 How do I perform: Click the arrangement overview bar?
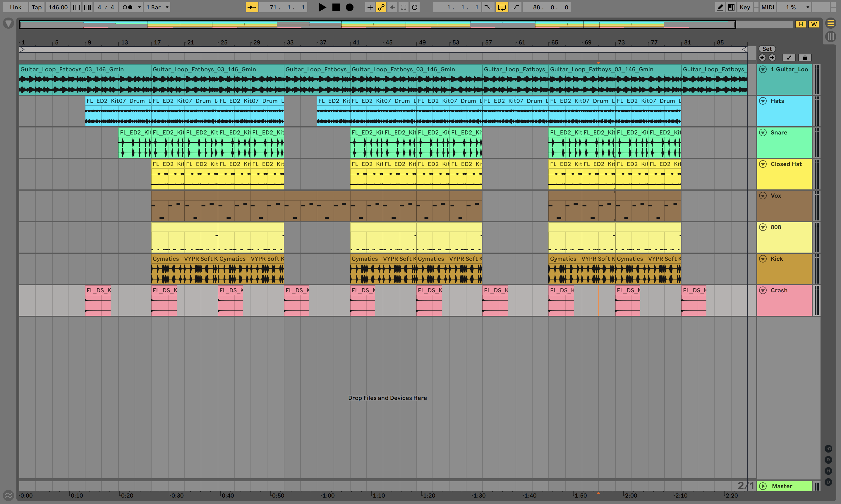click(406, 24)
